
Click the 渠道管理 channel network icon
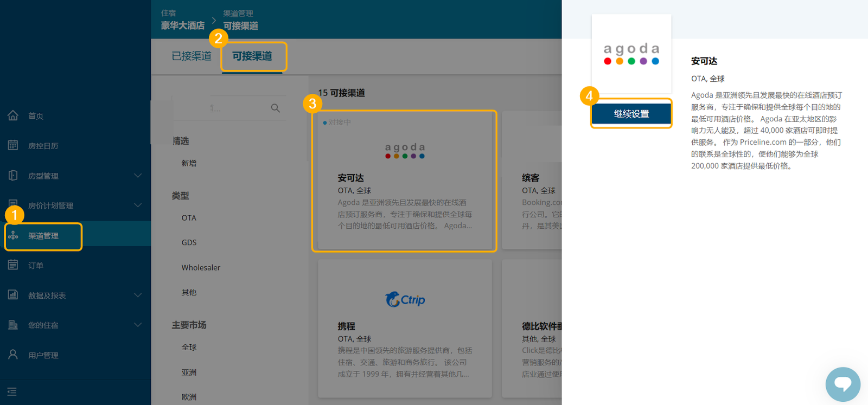(13, 235)
